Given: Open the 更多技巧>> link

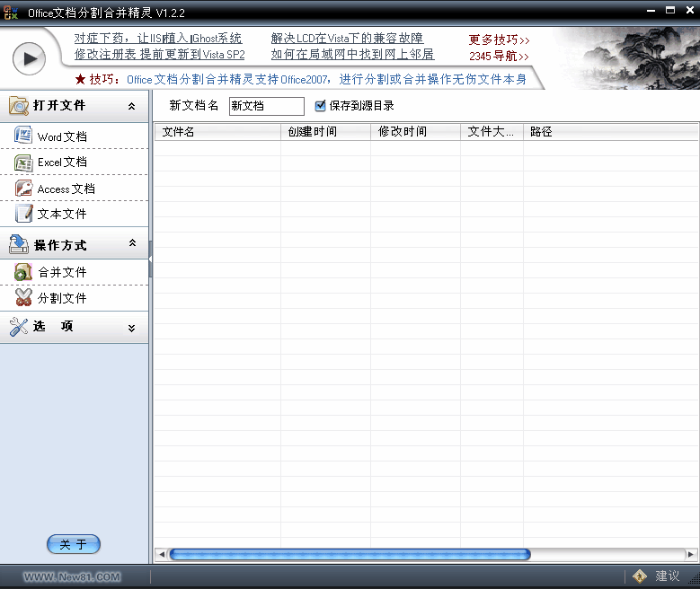Looking at the screenshot, I should coord(499,40).
